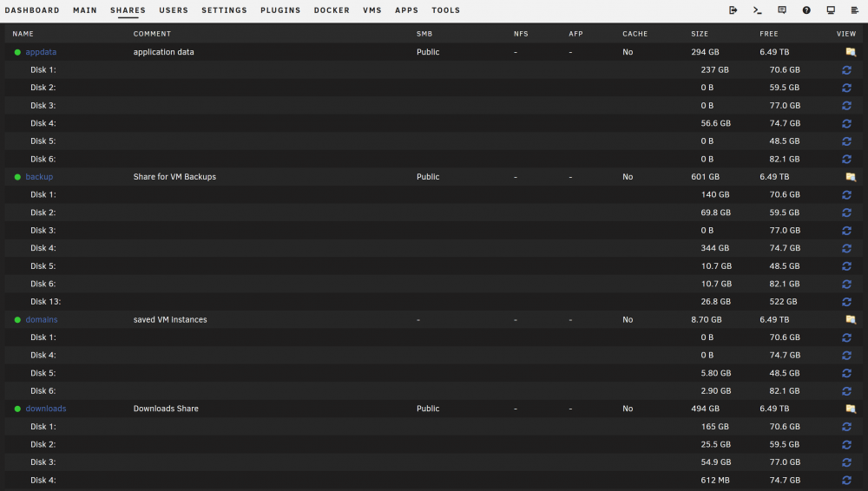
Task: Click the 294 GB size value
Action: pos(705,52)
